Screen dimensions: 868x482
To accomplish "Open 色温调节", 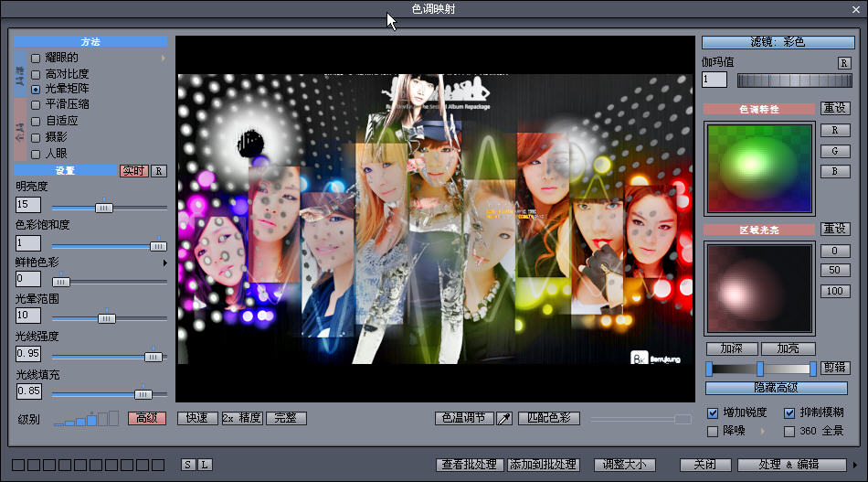I will click(464, 418).
